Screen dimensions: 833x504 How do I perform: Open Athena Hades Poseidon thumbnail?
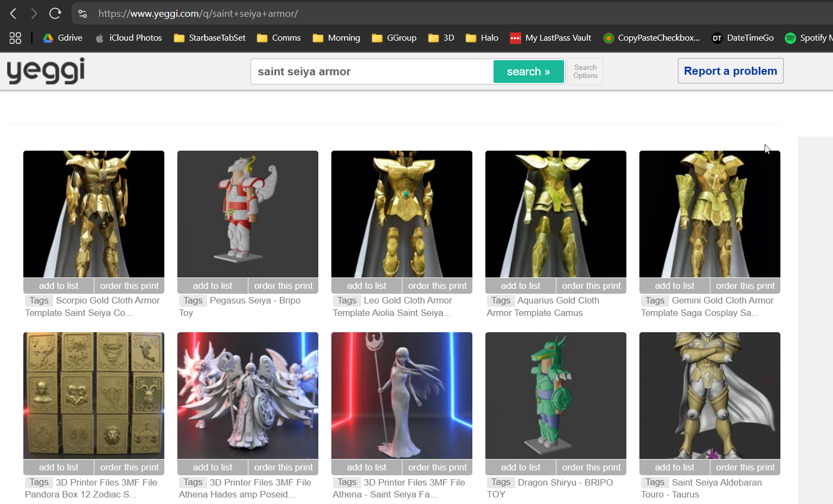coord(248,396)
